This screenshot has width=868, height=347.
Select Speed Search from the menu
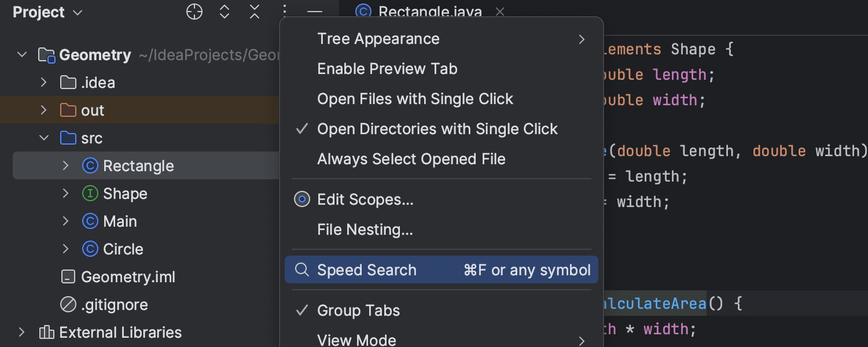click(366, 270)
